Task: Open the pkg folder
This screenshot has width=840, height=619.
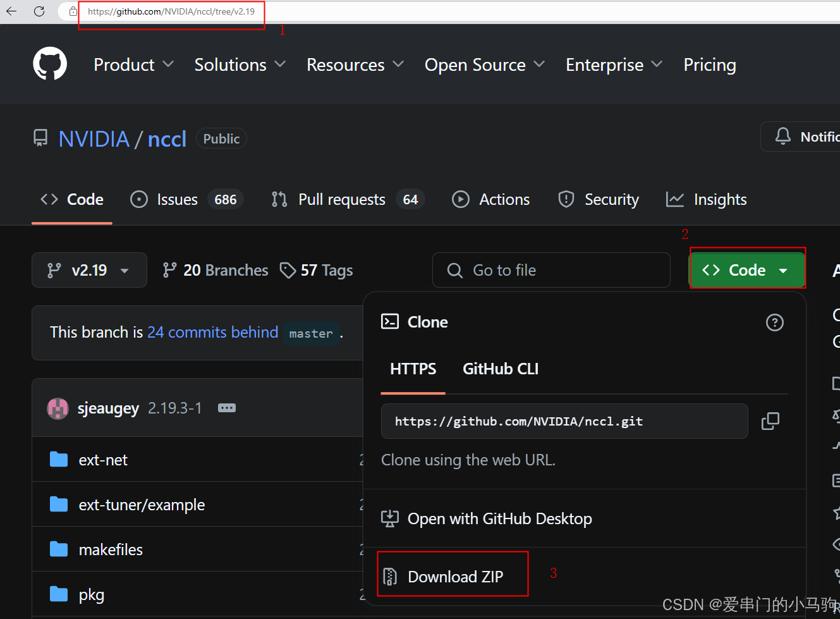Action: point(92,595)
